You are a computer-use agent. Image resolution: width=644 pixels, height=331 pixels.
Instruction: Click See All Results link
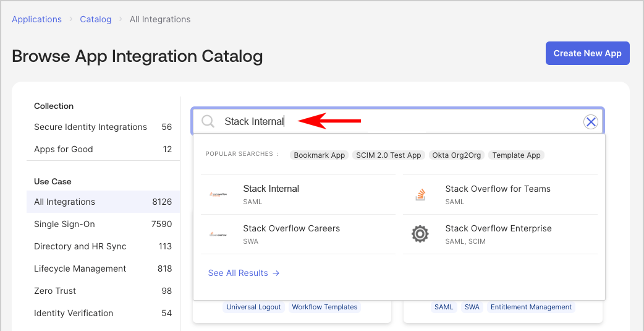coord(244,273)
